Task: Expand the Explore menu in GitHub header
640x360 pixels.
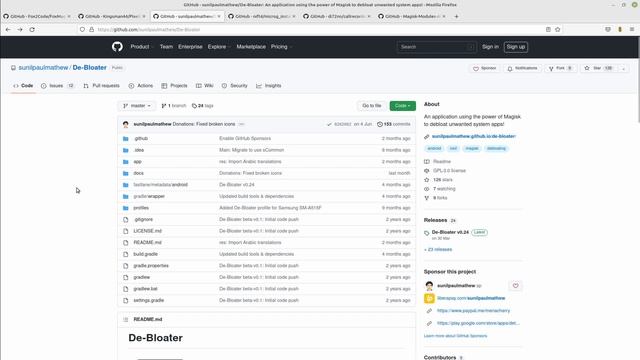Action: click(218, 47)
